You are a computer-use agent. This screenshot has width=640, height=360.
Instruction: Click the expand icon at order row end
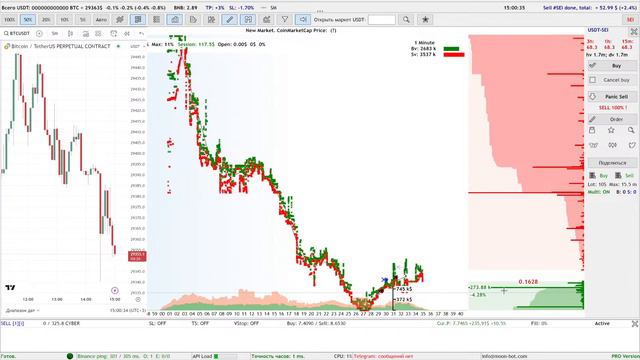(x=635, y=323)
